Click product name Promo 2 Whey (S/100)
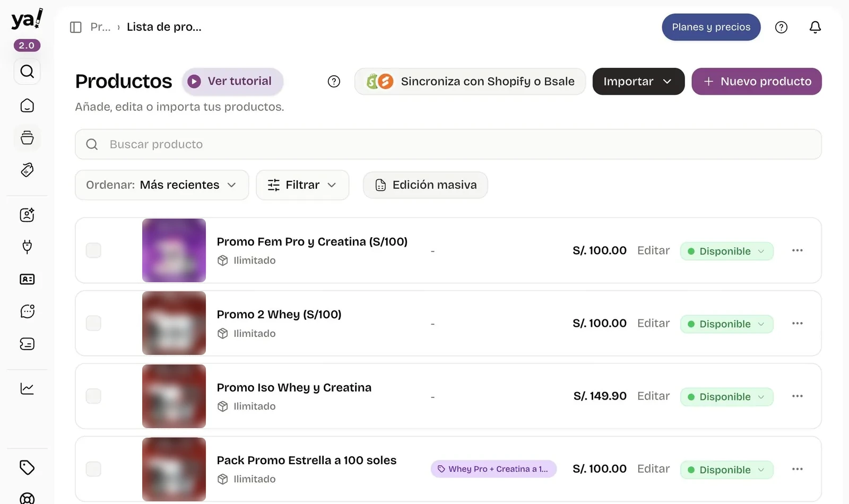This screenshot has height=504, width=849. [x=279, y=315]
